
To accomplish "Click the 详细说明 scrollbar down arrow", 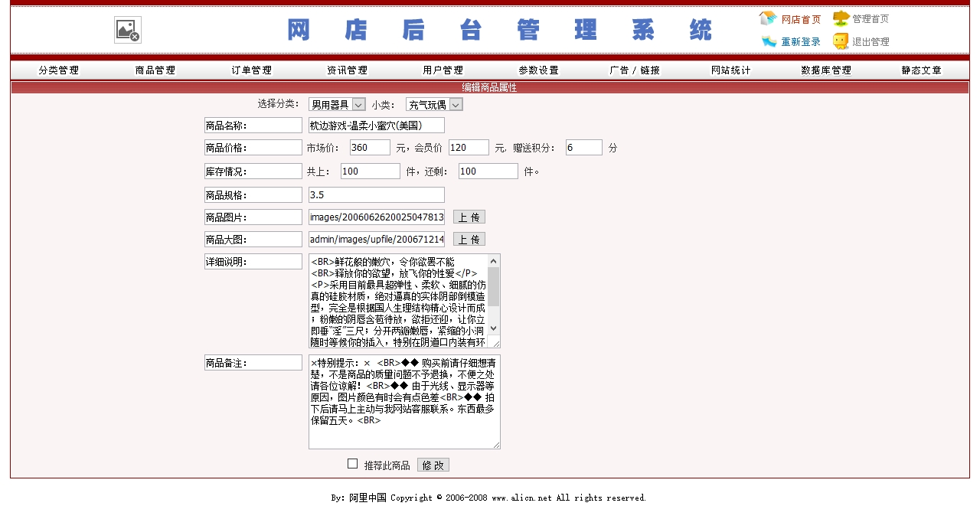I will [494, 327].
